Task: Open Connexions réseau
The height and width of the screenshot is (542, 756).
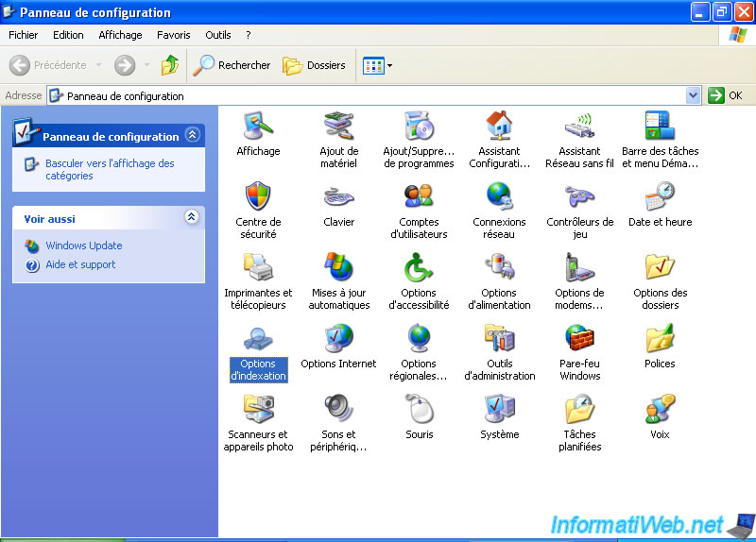Action: click(500, 211)
